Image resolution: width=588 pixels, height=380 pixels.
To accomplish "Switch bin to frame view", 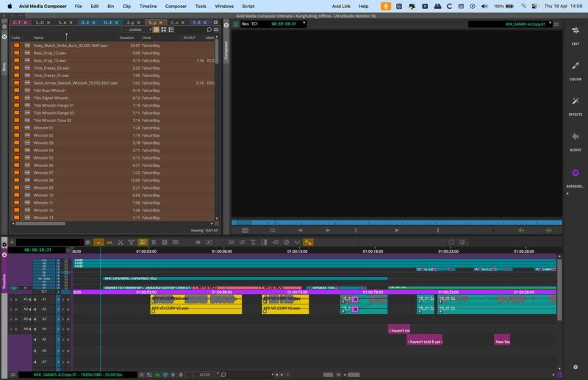I will coord(163,30).
